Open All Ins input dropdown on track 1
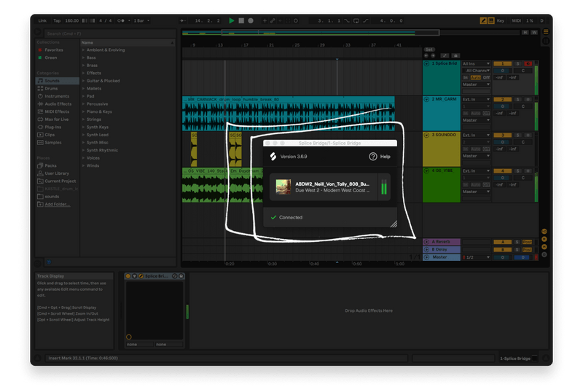 coord(476,63)
